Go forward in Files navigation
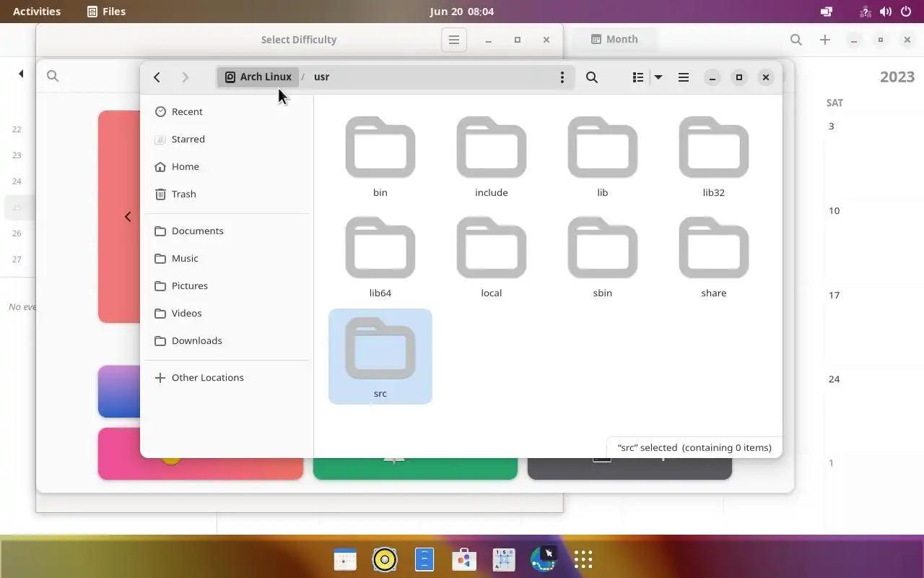 click(x=185, y=77)
